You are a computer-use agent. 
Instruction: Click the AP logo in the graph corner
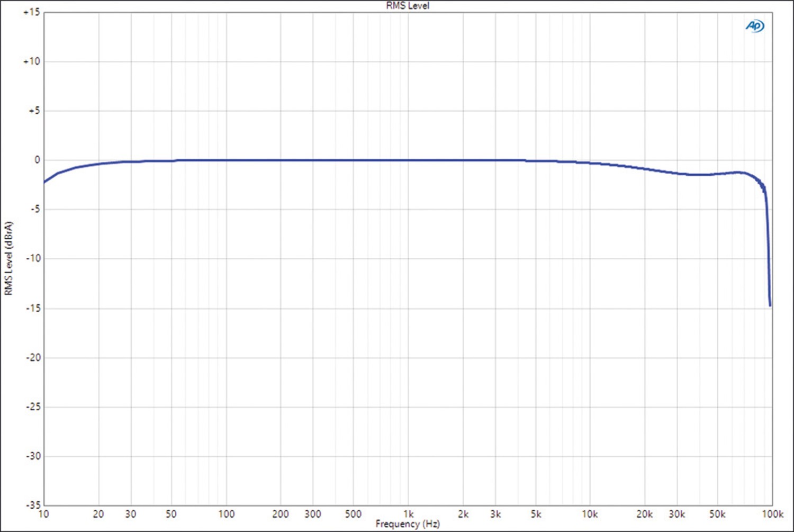click(755, 25)
